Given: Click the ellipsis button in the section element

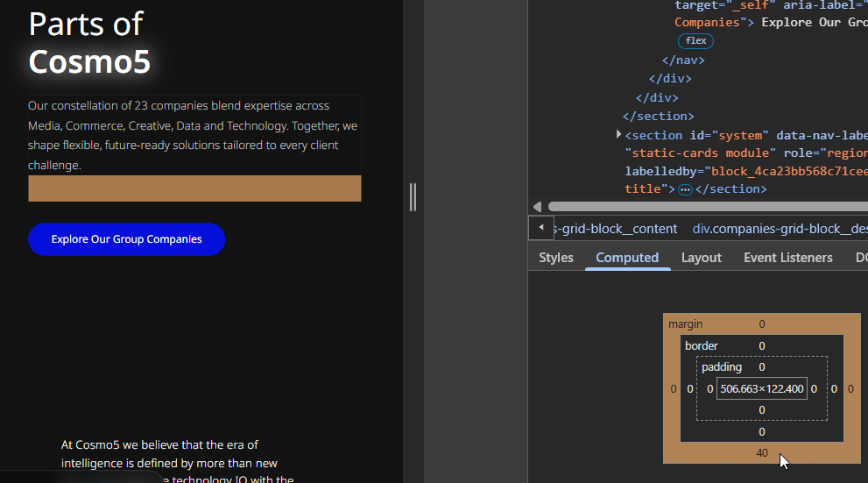Looking at the screenshot, I should [685, 190].
